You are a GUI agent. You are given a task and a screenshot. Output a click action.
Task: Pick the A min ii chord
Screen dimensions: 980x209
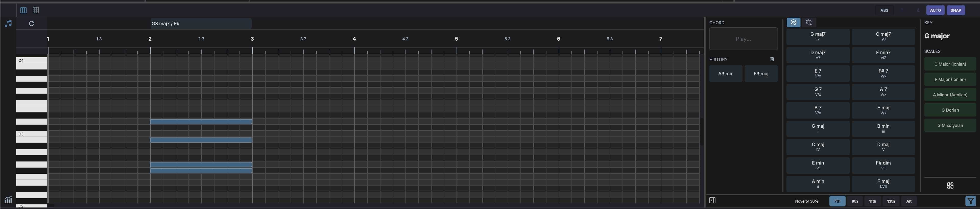(818, 183)
